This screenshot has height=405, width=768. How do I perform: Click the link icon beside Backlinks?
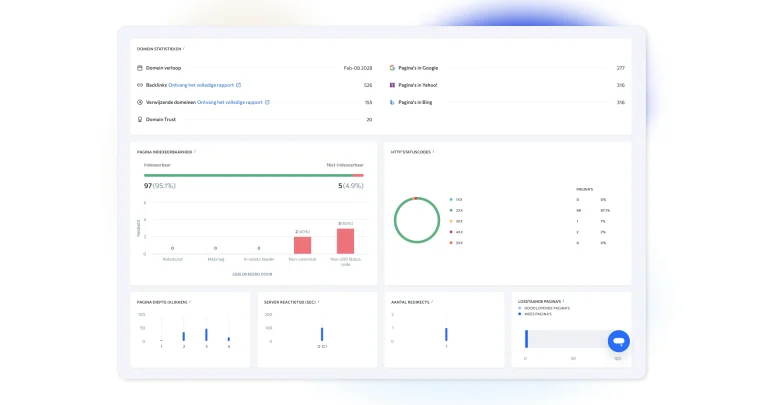point(140,85)
